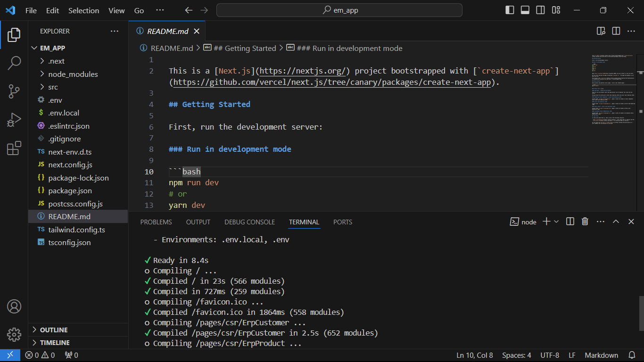Image resolution: width=644 pixels, height=362 pixels.
Task: Kill terminal with trash icon
Action: (585, 222)
